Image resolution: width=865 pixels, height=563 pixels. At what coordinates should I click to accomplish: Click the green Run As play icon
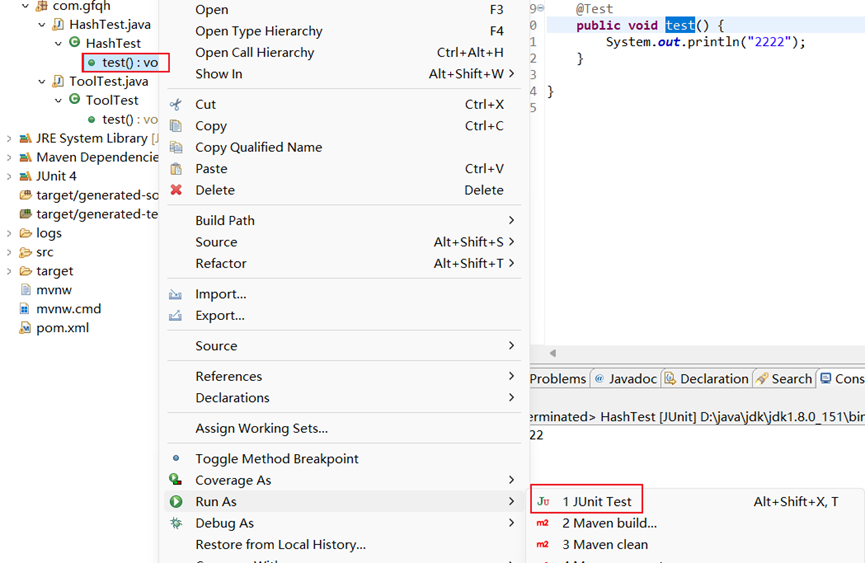point(176,501)
